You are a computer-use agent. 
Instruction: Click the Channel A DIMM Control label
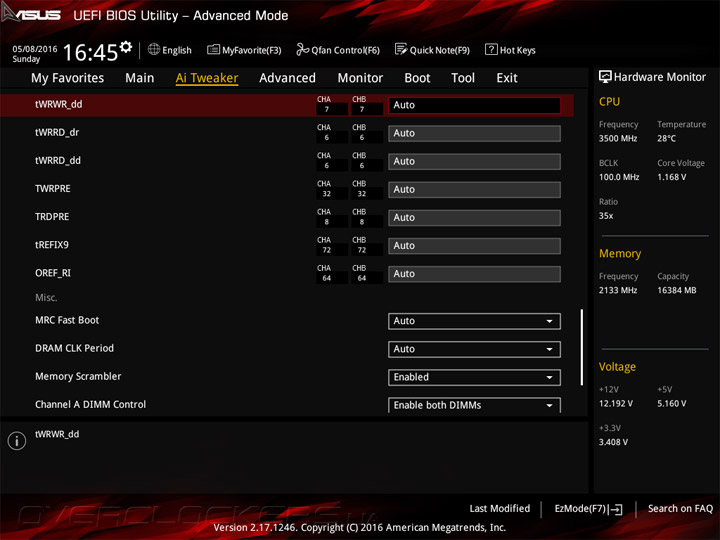[90, 405]
